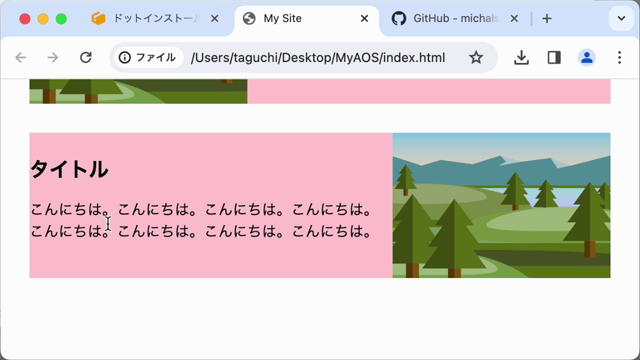Switch to the GitHub - michals tab
Screen dimensions: 640x360
(x=456, y=19)
